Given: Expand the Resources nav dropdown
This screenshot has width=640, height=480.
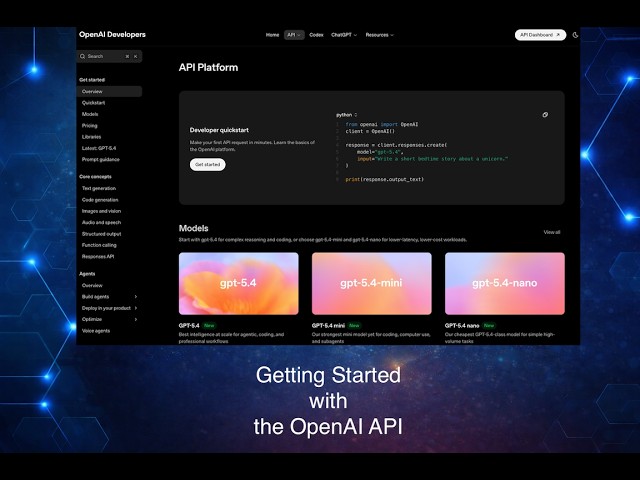Looking at the screenshot, I should (380, 35).
